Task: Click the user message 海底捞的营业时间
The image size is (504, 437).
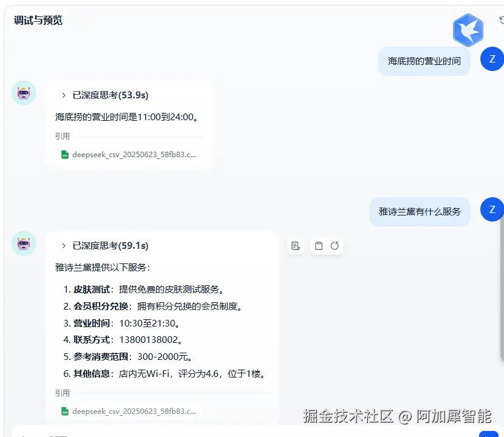Action: [x=424, y=61]
